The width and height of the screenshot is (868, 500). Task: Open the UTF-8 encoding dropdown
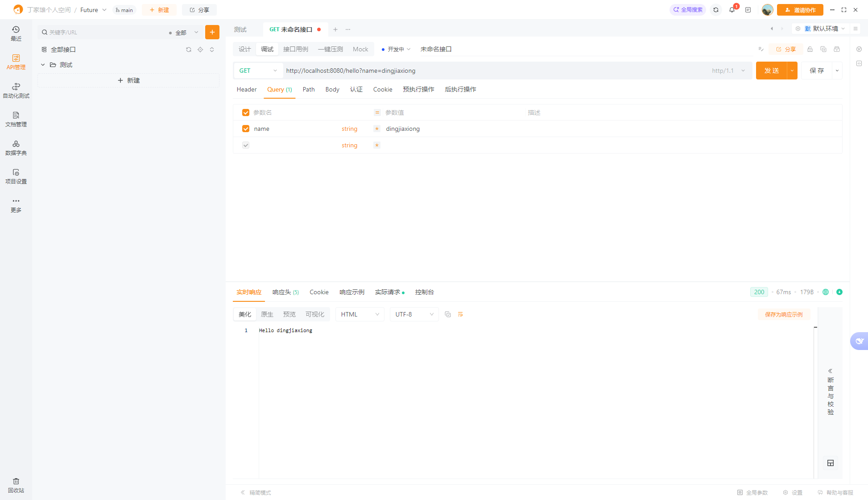click(414, 314)
